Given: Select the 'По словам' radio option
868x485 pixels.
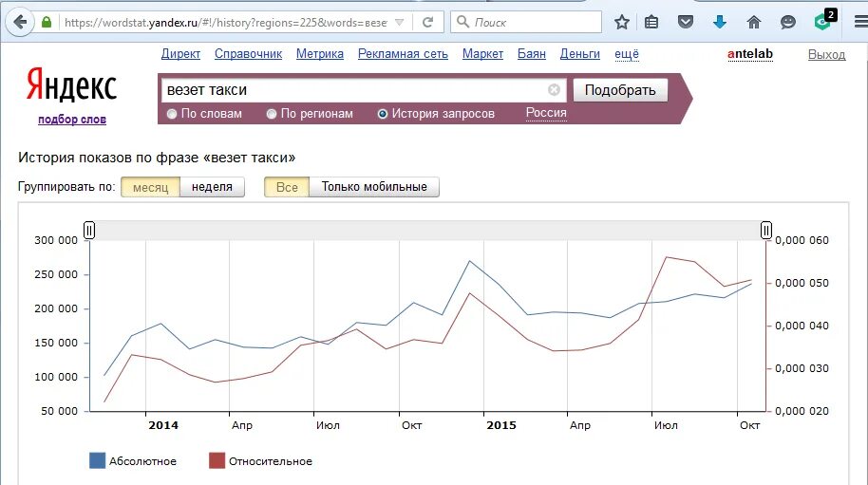Looking at the screenshot, I should coord(172,114).
